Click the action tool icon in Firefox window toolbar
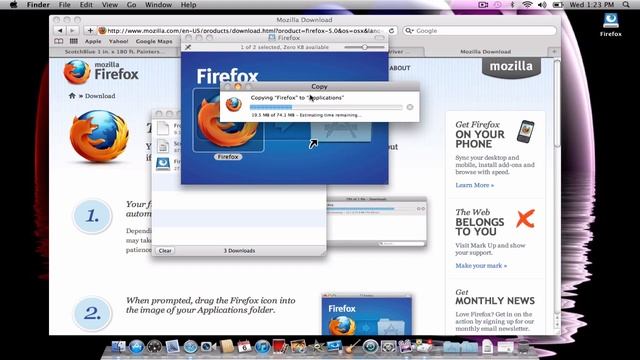Viewport: 640px width, 360px height. 188,47
